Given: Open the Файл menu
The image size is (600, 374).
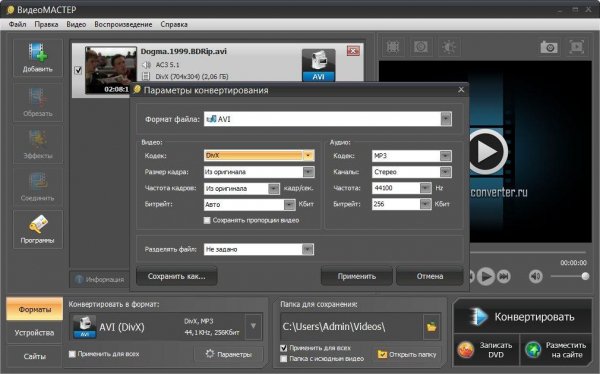Looking at the screenshot, I should (18, 24).
